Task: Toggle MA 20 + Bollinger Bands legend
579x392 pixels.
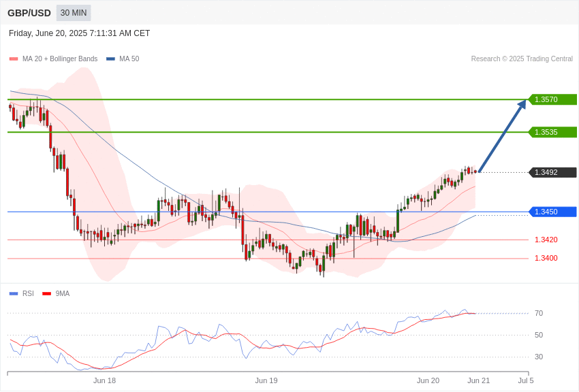Action: (54, 59)
